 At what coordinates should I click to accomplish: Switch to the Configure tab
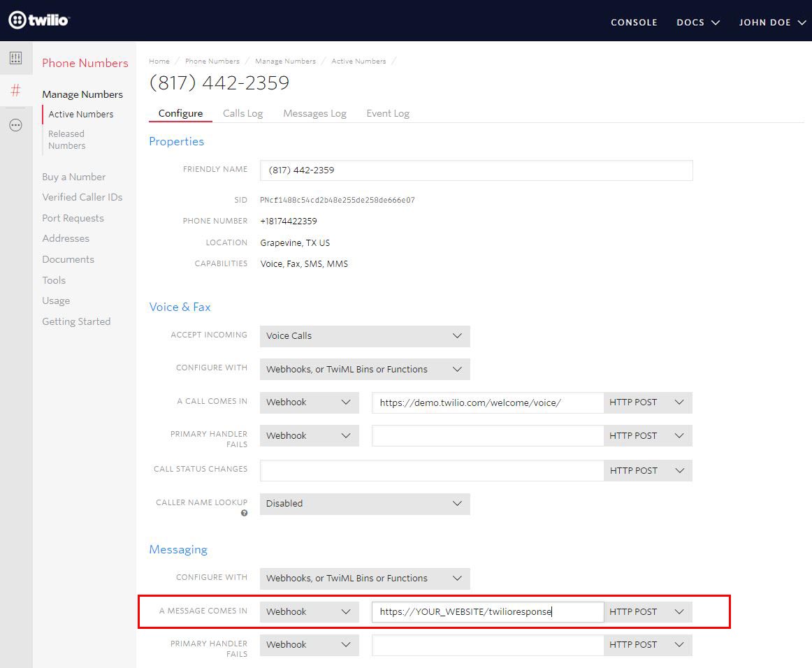(x=180, y=113)
